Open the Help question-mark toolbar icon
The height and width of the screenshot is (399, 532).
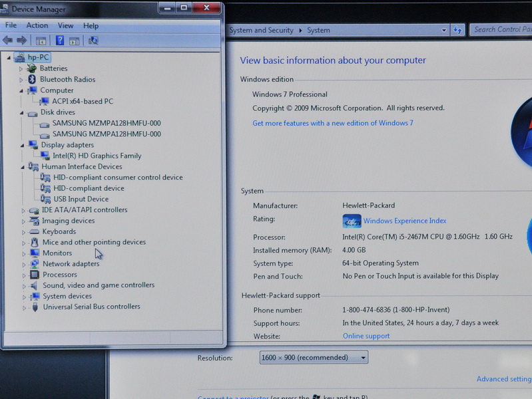tap(60, 41)
